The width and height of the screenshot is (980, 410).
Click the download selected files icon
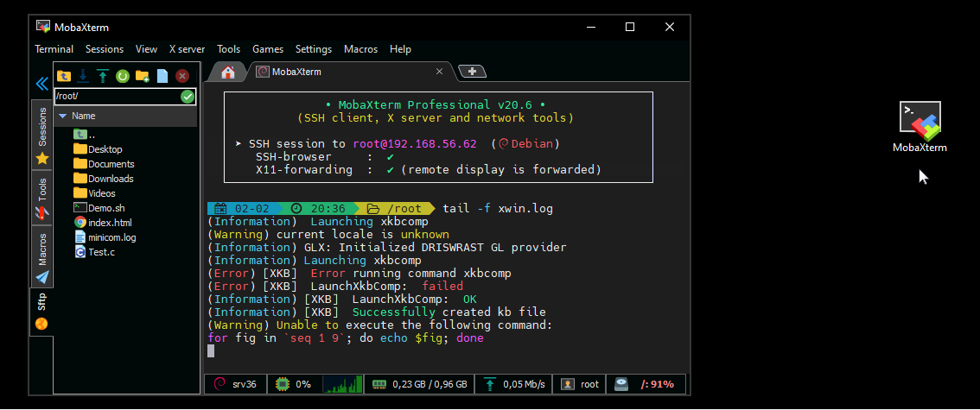[83, 76]
